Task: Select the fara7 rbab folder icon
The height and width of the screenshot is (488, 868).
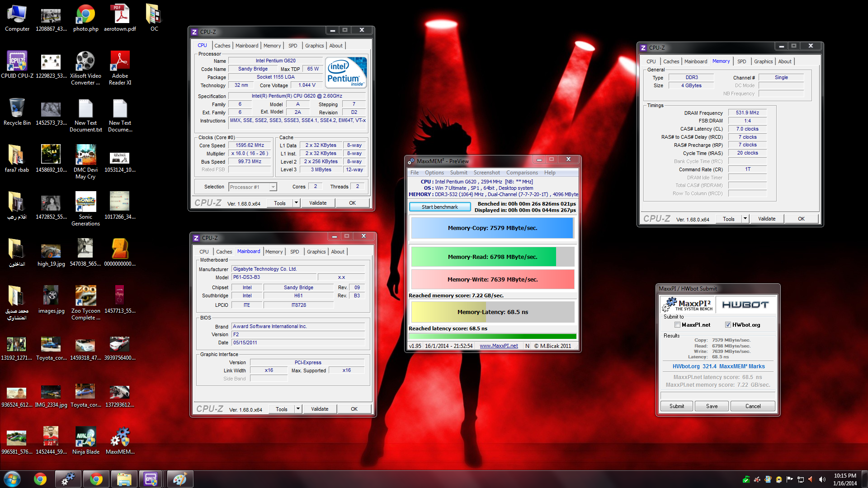Action: pyautogui.click(x=17, y=159)
